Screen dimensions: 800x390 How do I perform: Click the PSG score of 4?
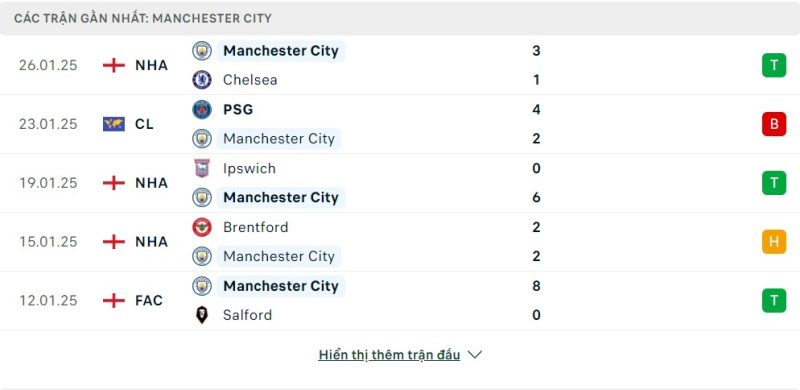pyautogui.click(x=536, y=109)
